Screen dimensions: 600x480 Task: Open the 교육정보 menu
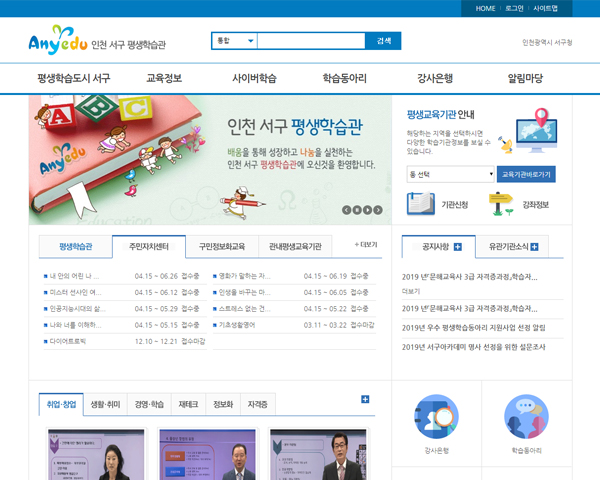(164, 78)
